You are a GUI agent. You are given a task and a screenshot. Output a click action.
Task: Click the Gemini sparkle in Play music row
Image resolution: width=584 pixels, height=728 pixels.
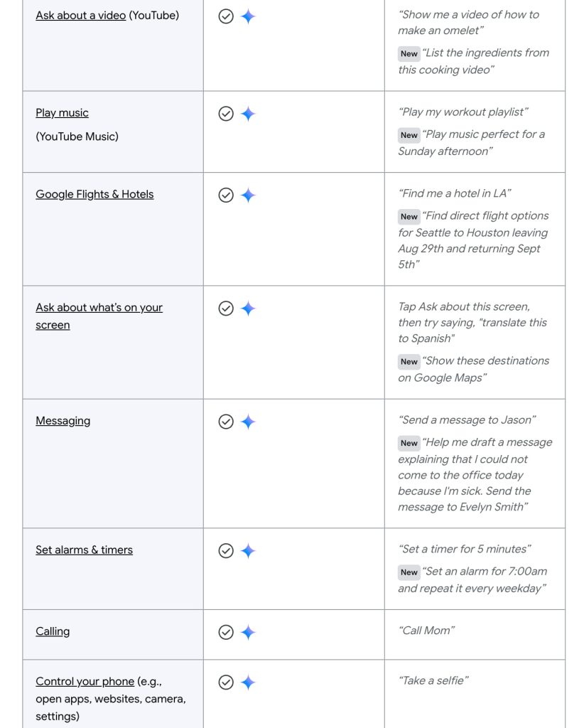click(x=248, y=114)
